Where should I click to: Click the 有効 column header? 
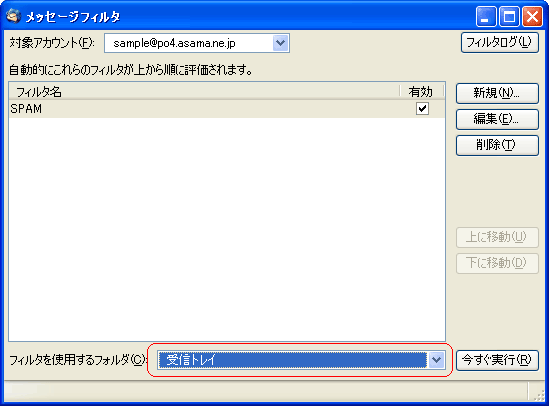(421, 92)
